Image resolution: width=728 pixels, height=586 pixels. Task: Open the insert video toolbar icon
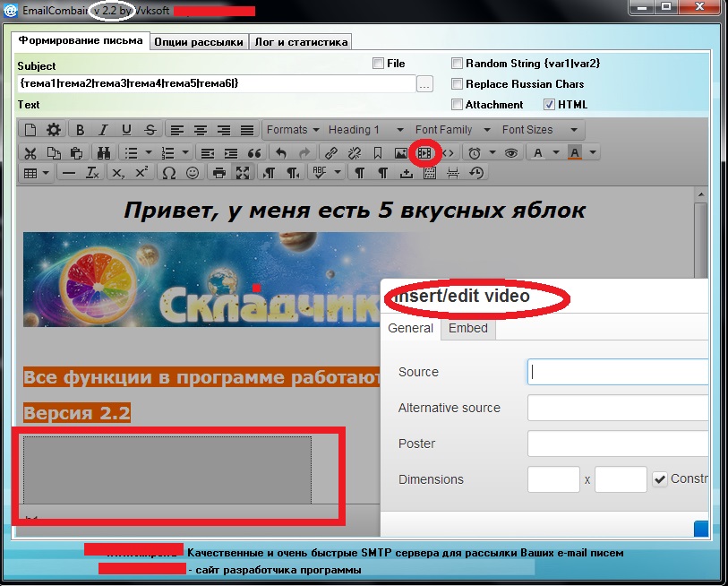pos(424,152)
